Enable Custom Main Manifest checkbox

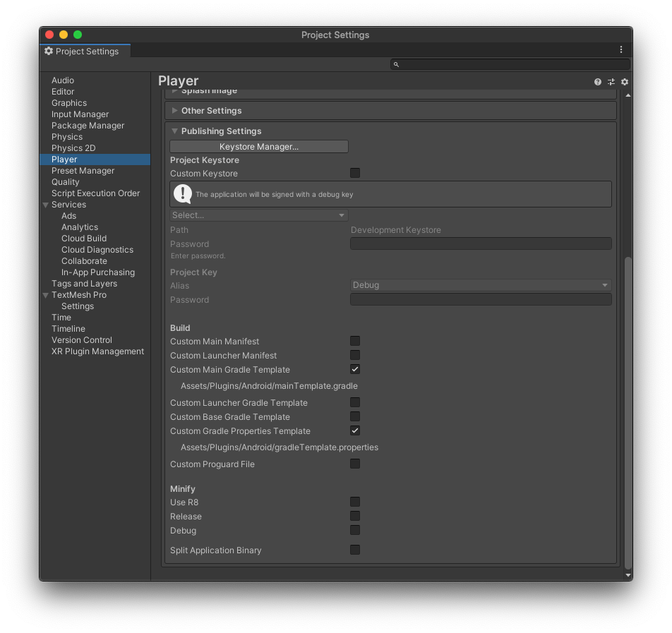point(355,341)
